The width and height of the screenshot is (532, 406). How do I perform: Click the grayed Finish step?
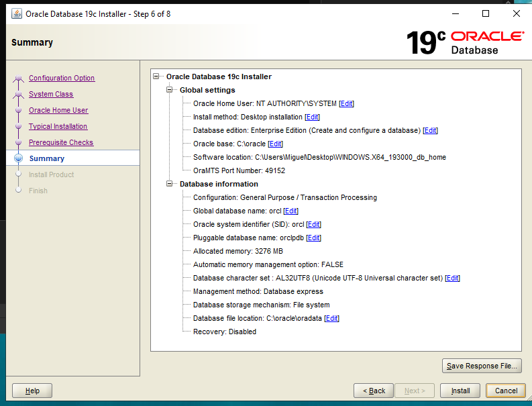pos(38,191)
